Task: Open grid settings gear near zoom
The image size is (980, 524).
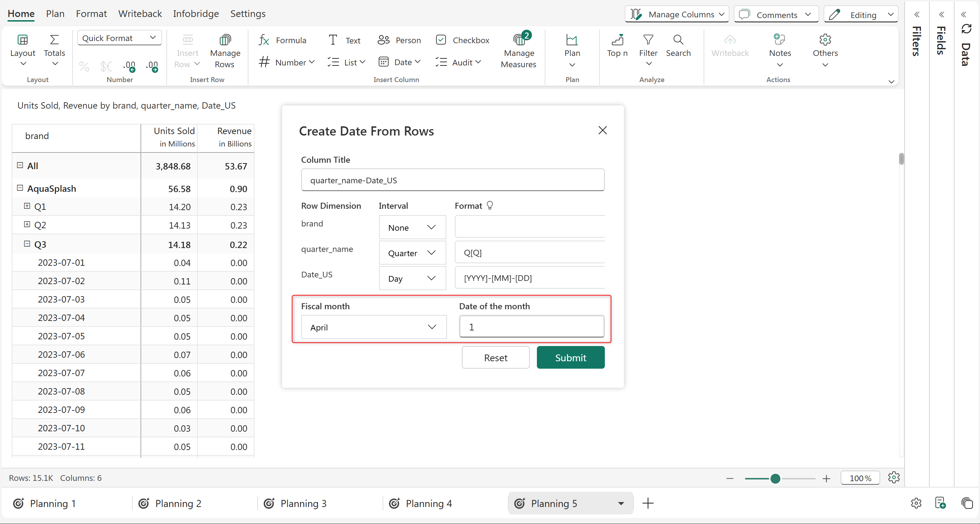Action: tap(894, 478)
